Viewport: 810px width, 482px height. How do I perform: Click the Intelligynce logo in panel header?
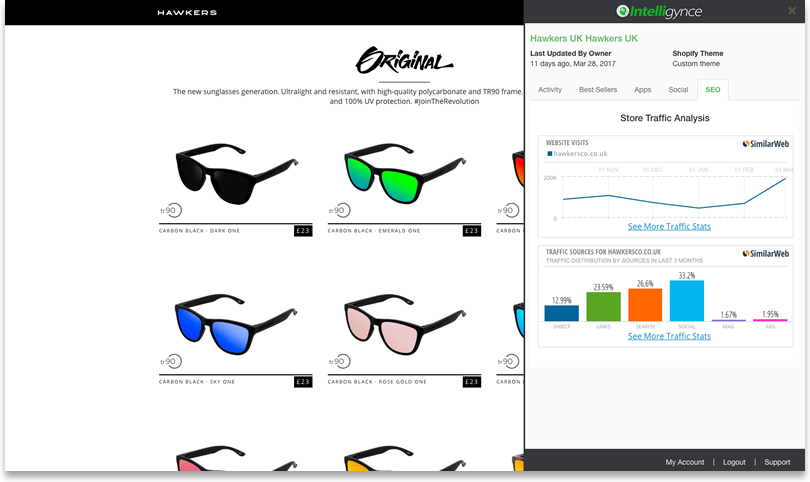[659, 11]
